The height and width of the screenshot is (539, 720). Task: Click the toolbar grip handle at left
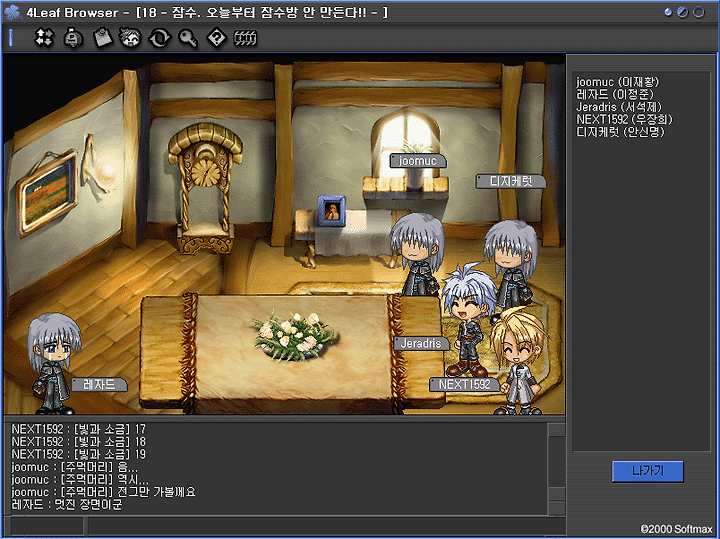pyautogui.click(x=11, y=37)
